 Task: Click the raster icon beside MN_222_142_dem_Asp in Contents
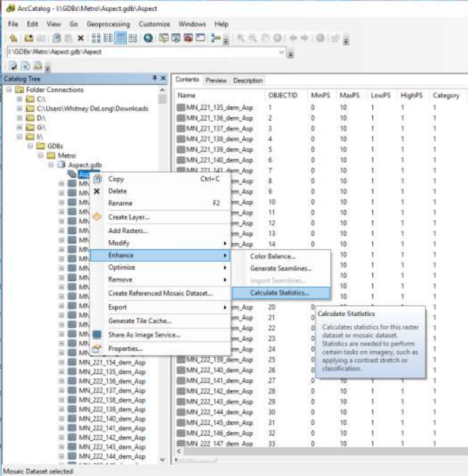181,391
